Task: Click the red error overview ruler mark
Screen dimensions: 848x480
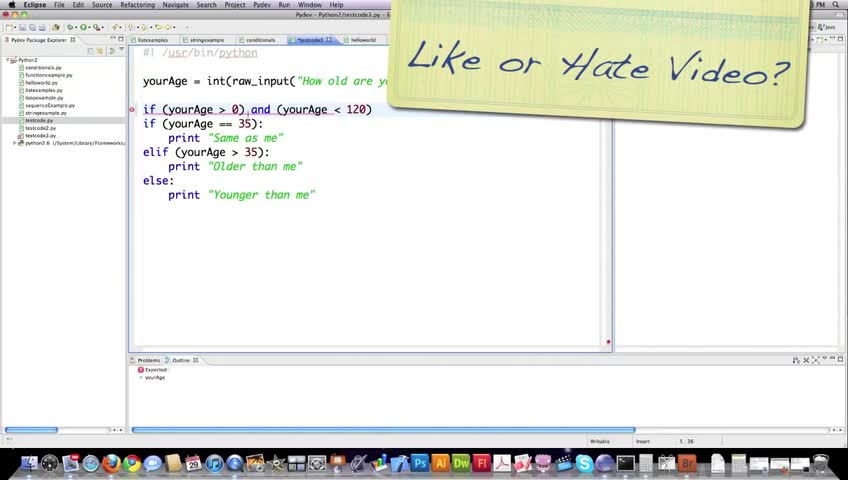Action: click(x=608, y=342)
